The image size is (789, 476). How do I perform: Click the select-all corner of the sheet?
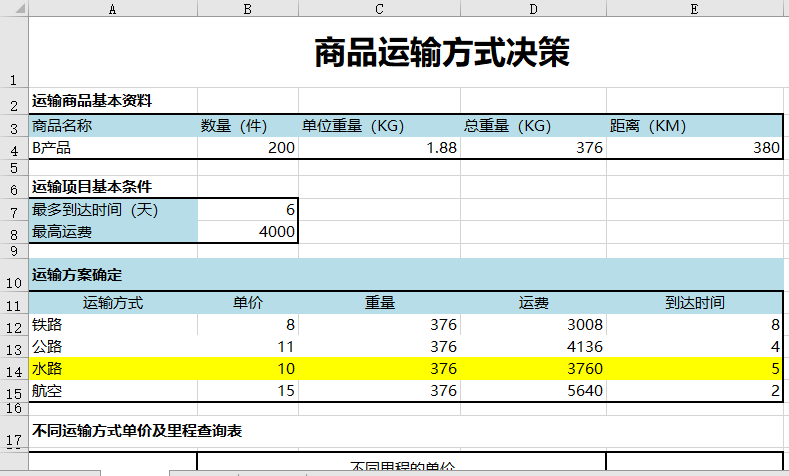(14, 8)
